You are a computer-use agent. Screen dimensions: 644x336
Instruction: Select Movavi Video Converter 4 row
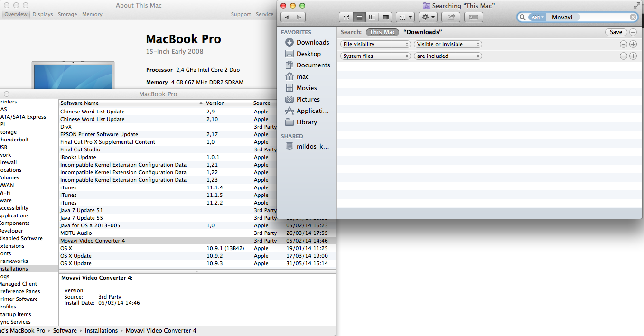point(197,241)
